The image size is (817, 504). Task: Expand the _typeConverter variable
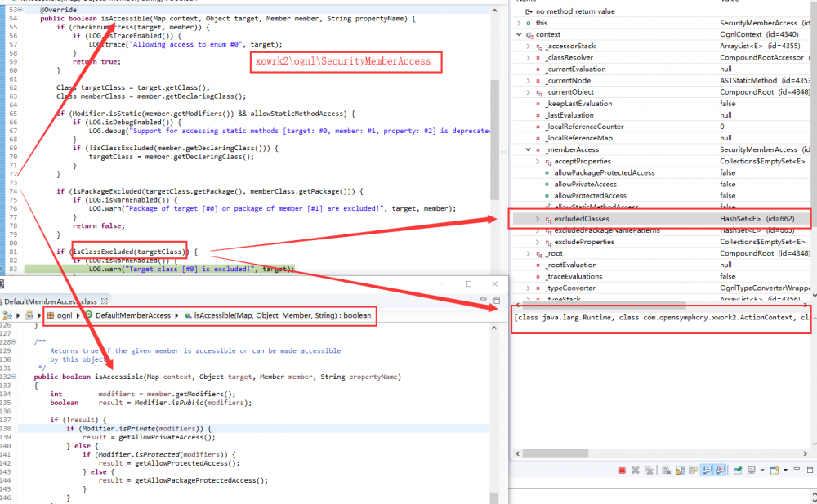click(529, 288)
